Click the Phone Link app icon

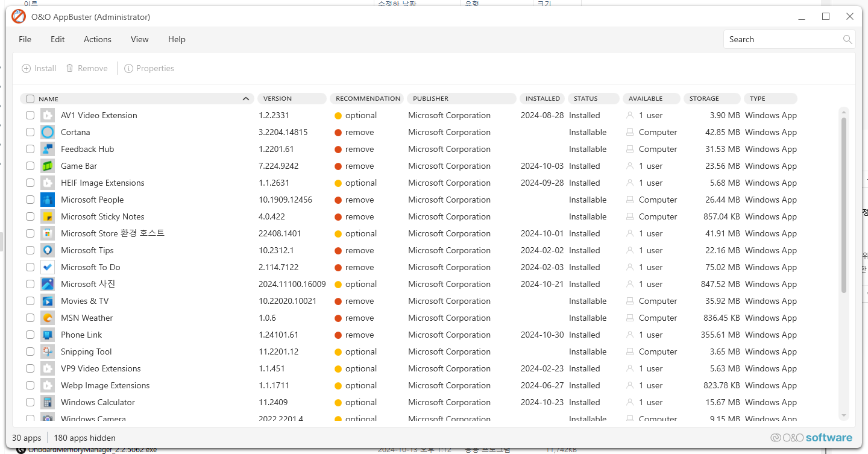[48, 335]
